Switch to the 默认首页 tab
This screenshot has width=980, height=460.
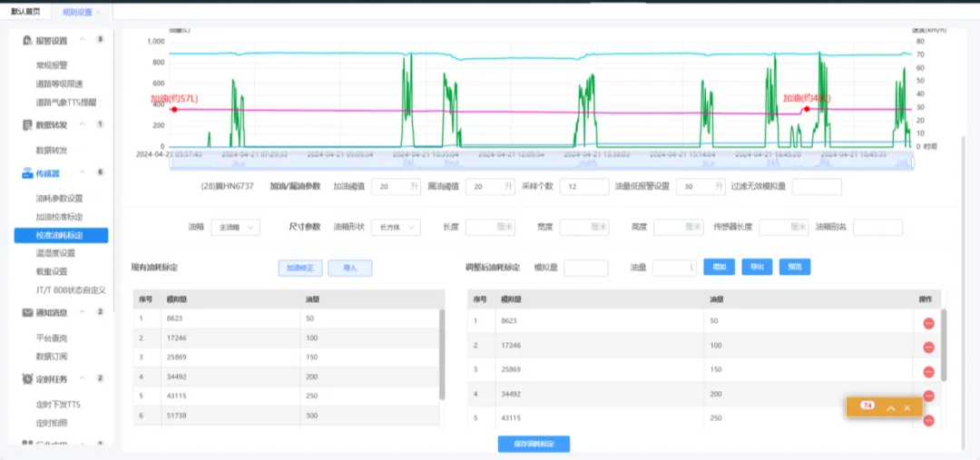[25, 12]
